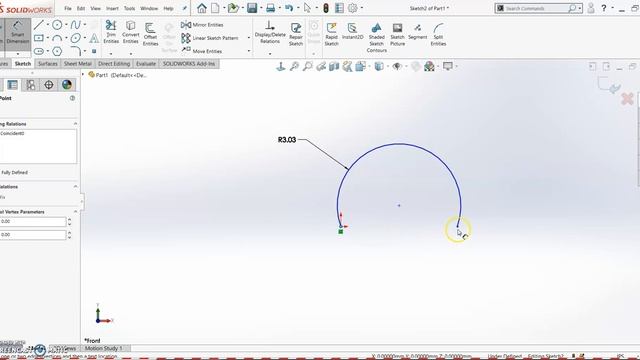The height and width of the screenshot is (360, 640).
Task: Select the Polygon sketch tool
Action: click(57, 51)
